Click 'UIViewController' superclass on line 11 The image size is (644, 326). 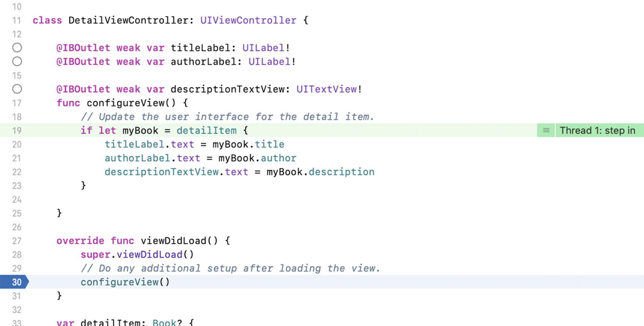[x=248, y=20]
